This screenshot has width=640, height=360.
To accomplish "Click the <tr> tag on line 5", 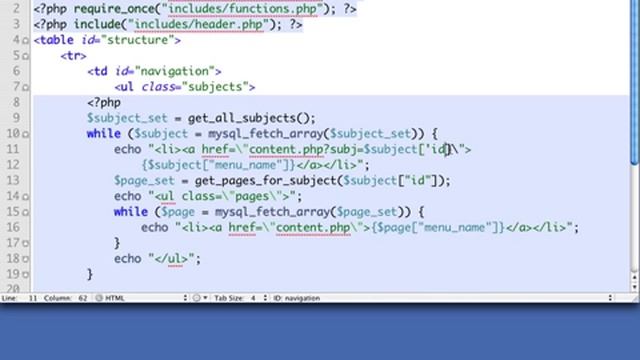I will (73, 56).
